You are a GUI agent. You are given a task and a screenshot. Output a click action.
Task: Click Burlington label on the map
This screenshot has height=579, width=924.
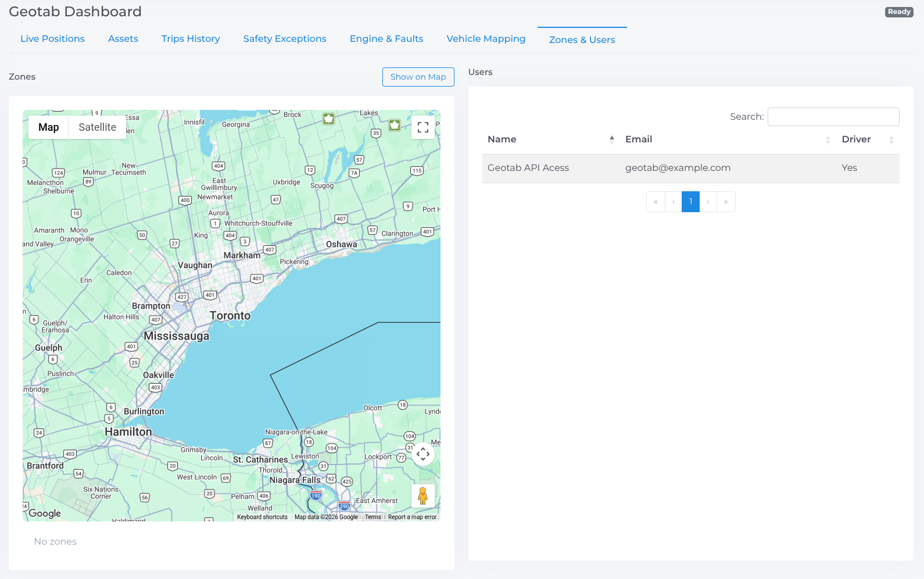click(x=144, y=412)
